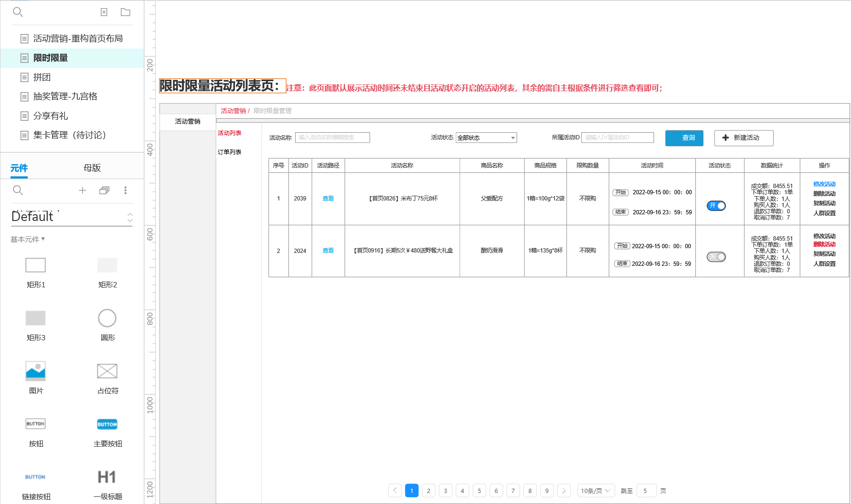Open the 活动营销 sidebar menu item
This screenshot has height=504, width=851.
point(188,122)
